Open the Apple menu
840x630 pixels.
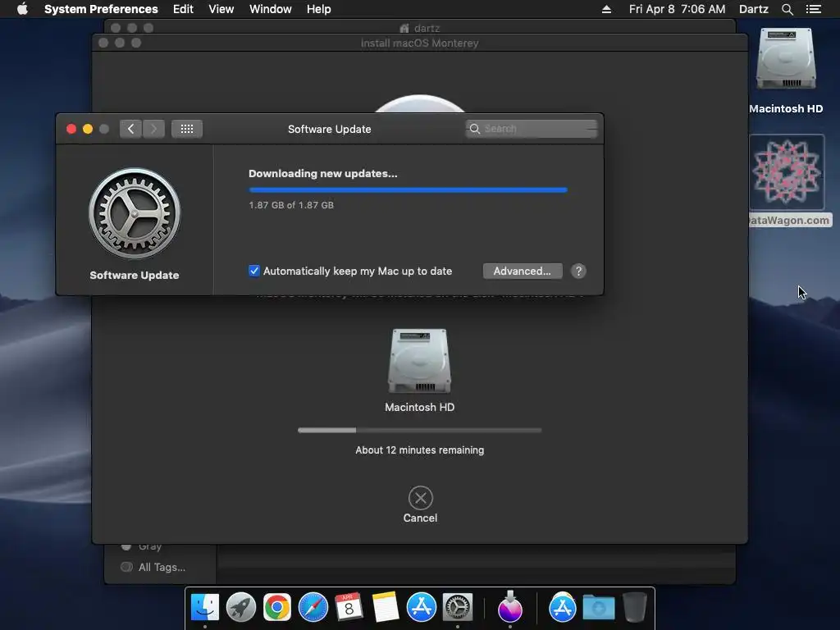click(22, 9)
